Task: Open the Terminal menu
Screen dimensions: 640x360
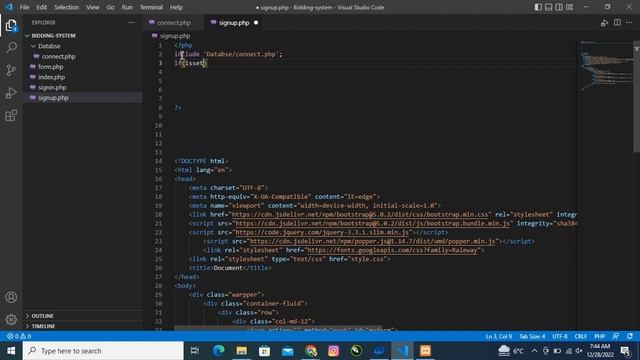Action: click(x=151, y=7)
